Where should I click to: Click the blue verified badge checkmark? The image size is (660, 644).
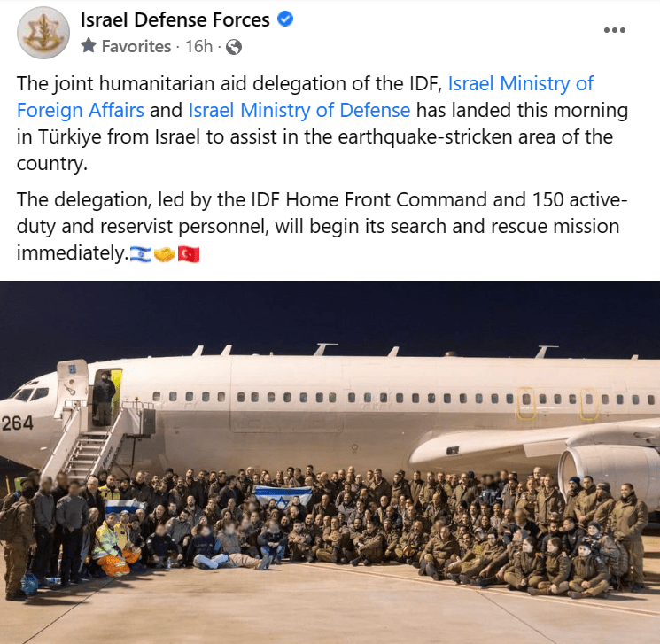tap(285, 19)
